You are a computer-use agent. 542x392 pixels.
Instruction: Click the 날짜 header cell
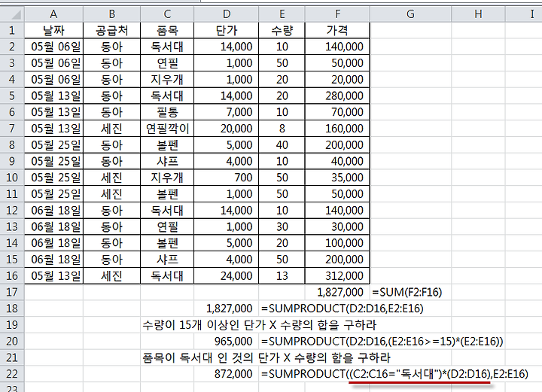[53, 30]
